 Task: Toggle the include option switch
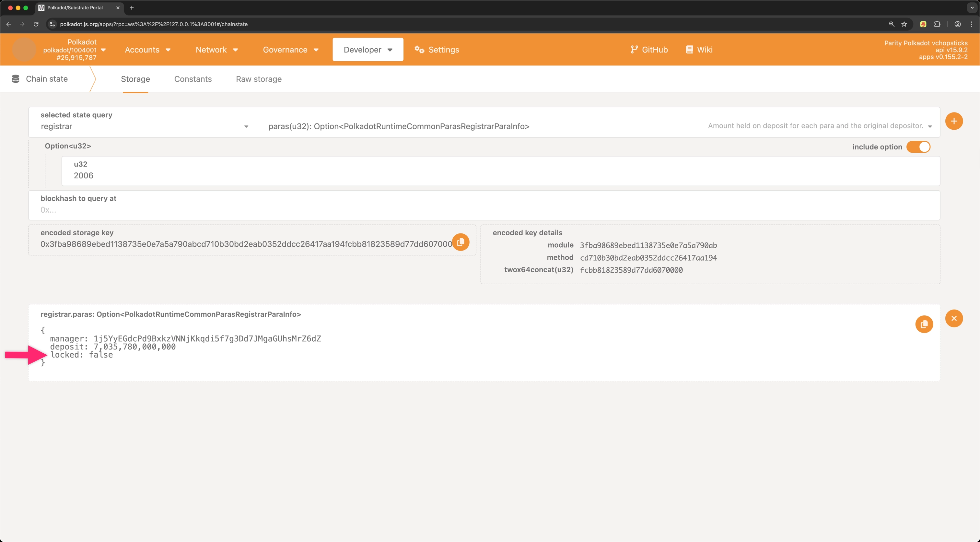(918, 147)
